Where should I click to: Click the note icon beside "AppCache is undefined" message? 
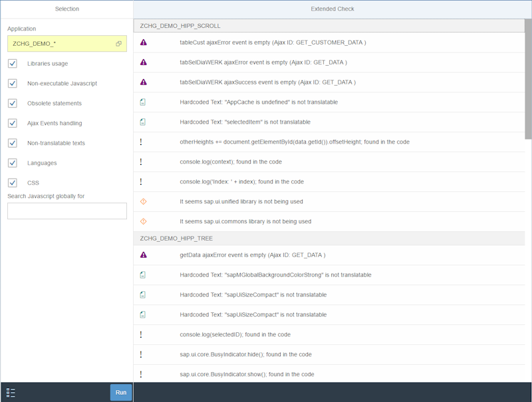pyautogui.click(x=142, y=102)
